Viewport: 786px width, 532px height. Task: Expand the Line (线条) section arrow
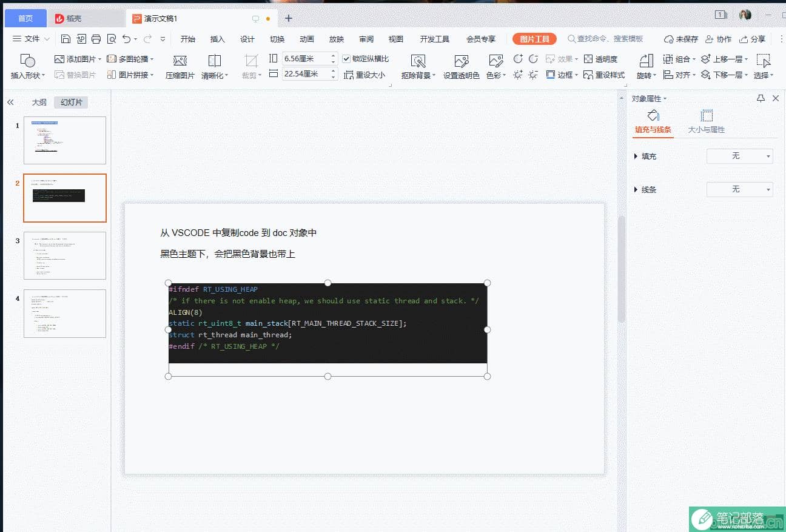(x=636, y=190)
